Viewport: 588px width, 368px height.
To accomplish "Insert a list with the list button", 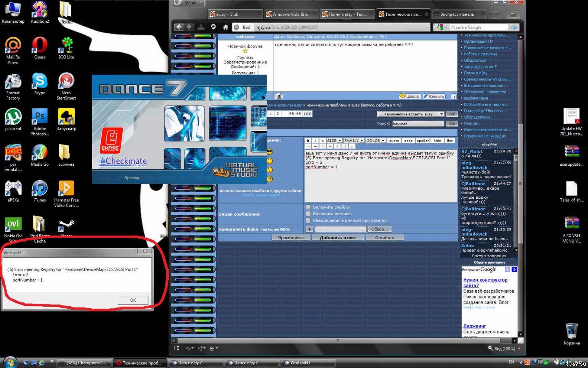I will (x=450, y=141).
